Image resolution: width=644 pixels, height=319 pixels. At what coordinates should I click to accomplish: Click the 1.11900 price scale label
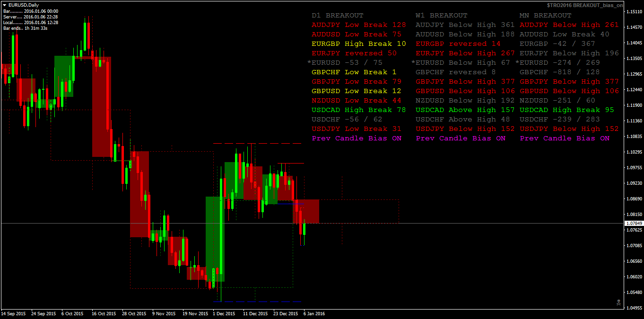634,105
